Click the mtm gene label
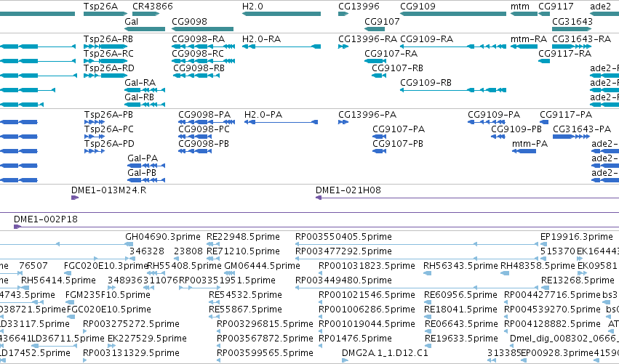Screen dimensions: 619x364 click(x=520, y=7)
